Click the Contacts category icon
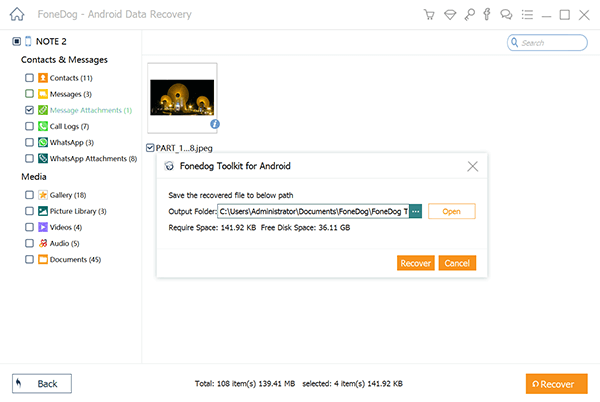 click(43, 78)
